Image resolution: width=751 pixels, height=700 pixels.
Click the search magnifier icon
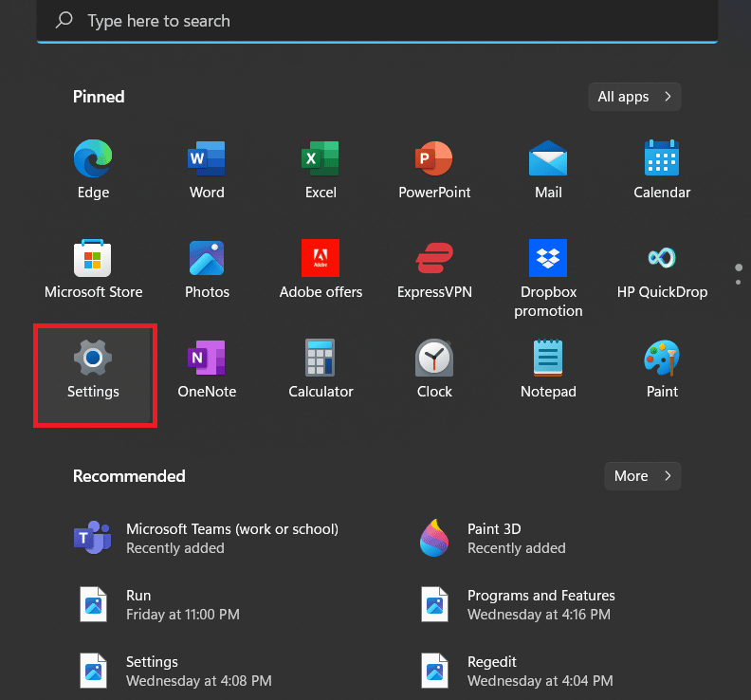tap(64, 20)
